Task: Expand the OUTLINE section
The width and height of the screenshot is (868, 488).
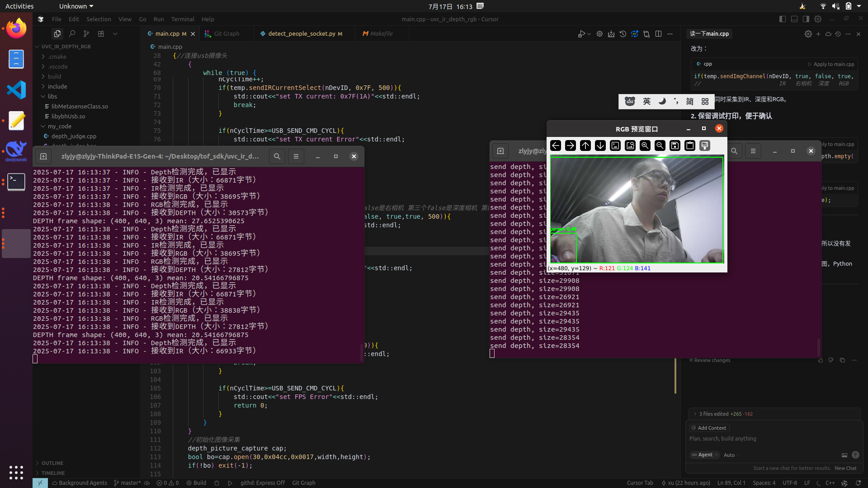Action: click(52, 463)
